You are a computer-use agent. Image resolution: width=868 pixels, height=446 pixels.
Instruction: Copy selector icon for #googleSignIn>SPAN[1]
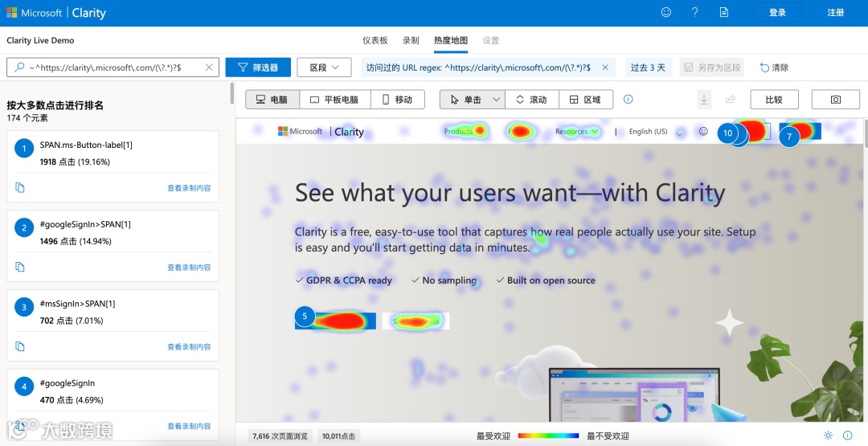20,267
